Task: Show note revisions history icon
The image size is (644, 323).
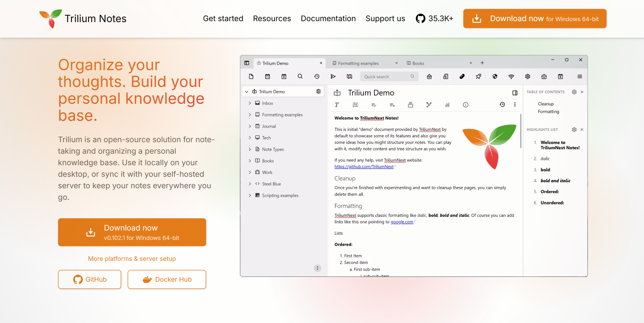Action: click(502, 104)
